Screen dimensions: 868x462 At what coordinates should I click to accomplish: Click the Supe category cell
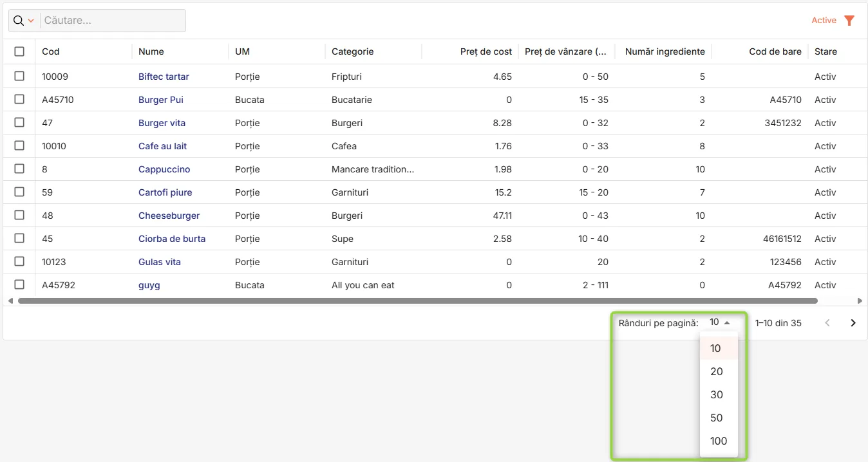[x=343, y=239]
